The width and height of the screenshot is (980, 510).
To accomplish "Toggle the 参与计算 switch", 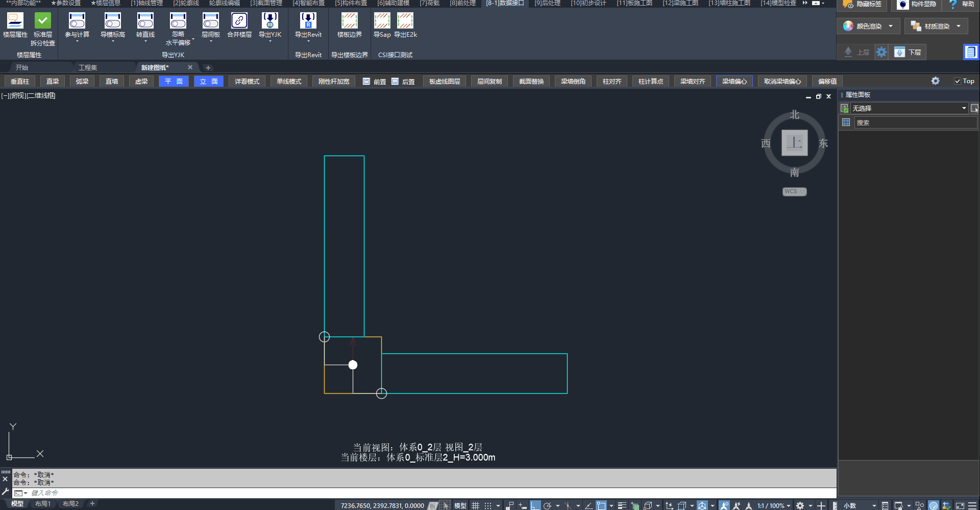I will (77, 21).
